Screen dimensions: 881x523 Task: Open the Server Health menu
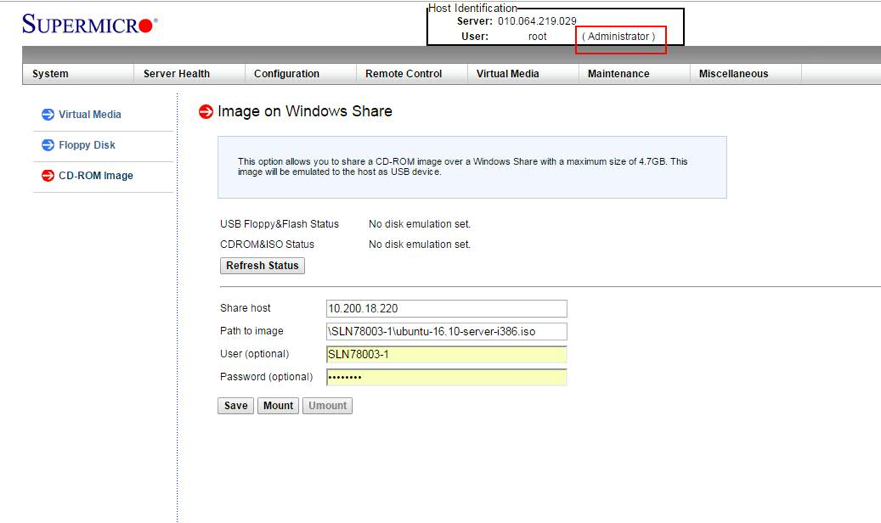(x=177, y=74)
